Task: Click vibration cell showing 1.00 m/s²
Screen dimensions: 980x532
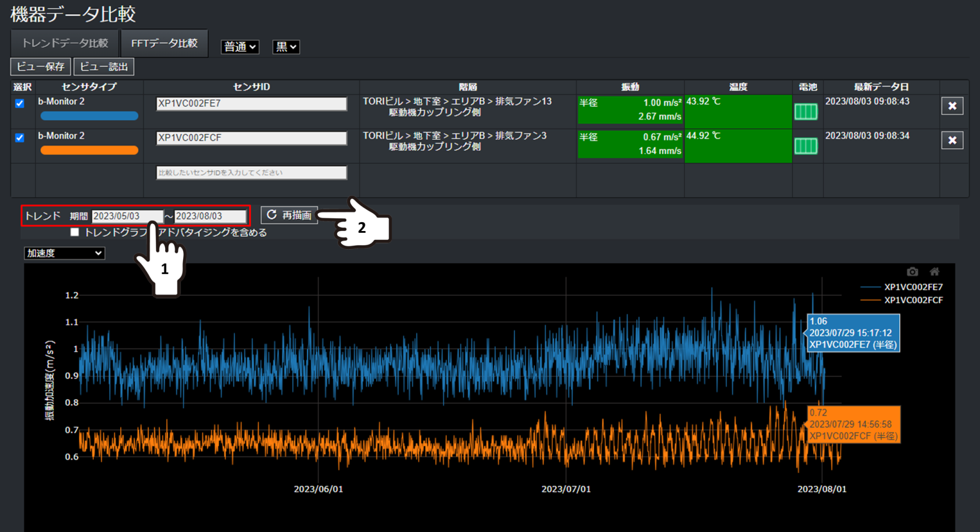Action: coord(630,110)
